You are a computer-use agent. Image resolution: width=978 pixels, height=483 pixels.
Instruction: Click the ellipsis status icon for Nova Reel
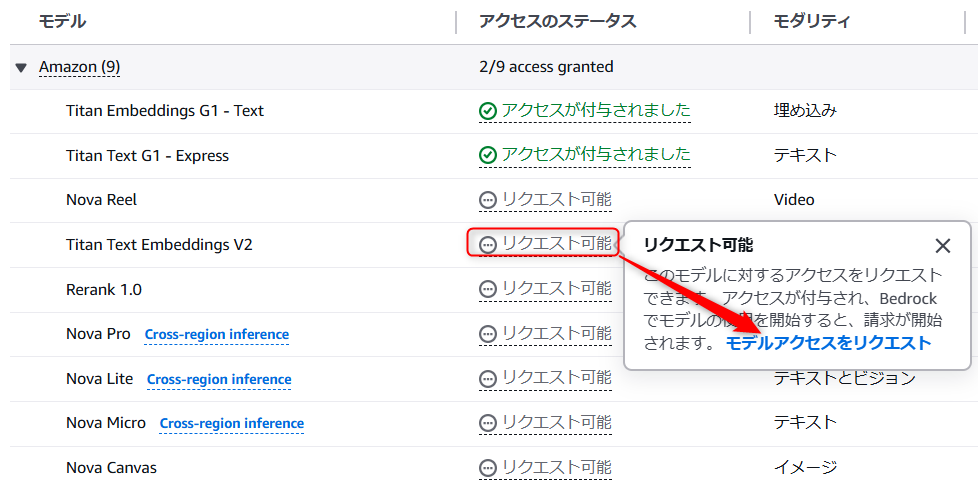488,200
